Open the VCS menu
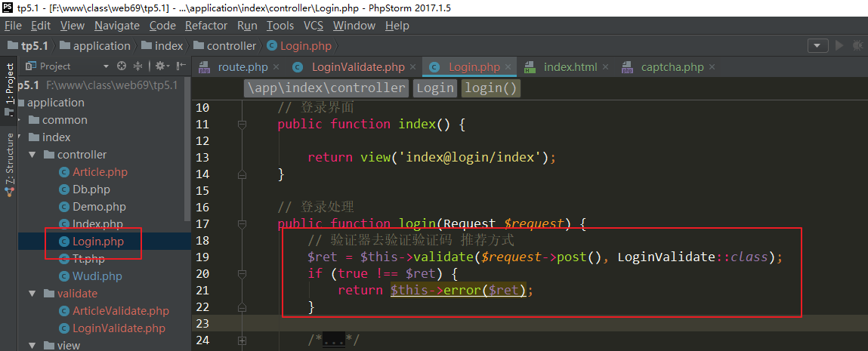This screenshot has width=868, height=351. [314, 26]
